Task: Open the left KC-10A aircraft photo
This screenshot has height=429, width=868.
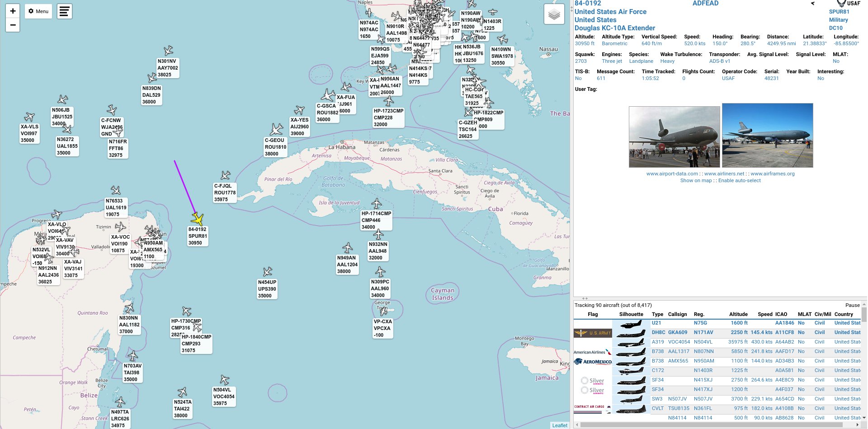Action: tap(674, 137)
